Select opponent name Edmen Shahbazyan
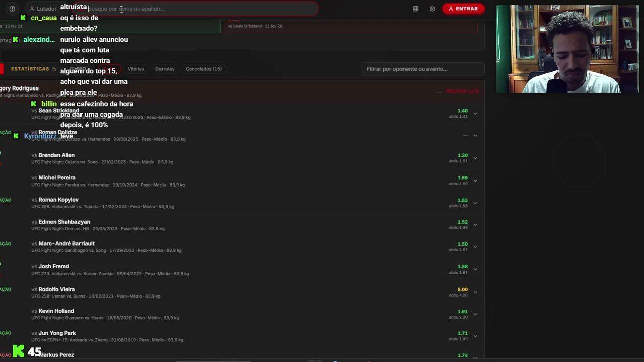644x362 pixels. pyautogui.click(x=64, y=222)
